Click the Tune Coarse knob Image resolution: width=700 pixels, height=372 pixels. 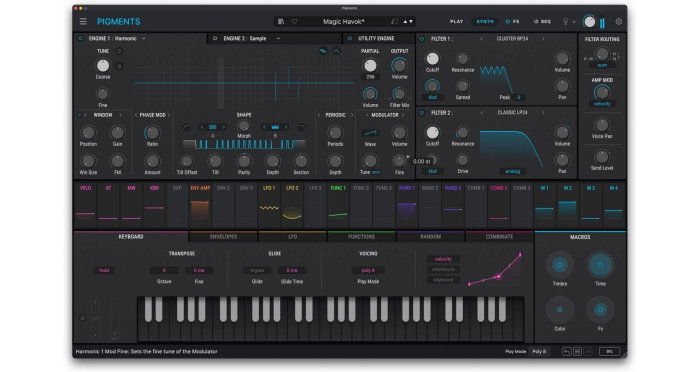pyautogui.click(x=103, y=66)
